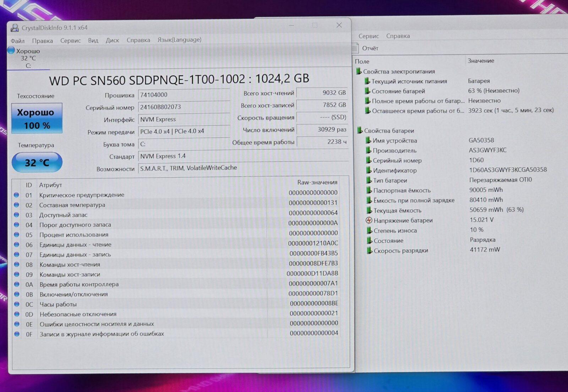This screenshot has height=392, width=568.
Task: Click the Отчёт report icon in battery window
Action: coord(355,48)
